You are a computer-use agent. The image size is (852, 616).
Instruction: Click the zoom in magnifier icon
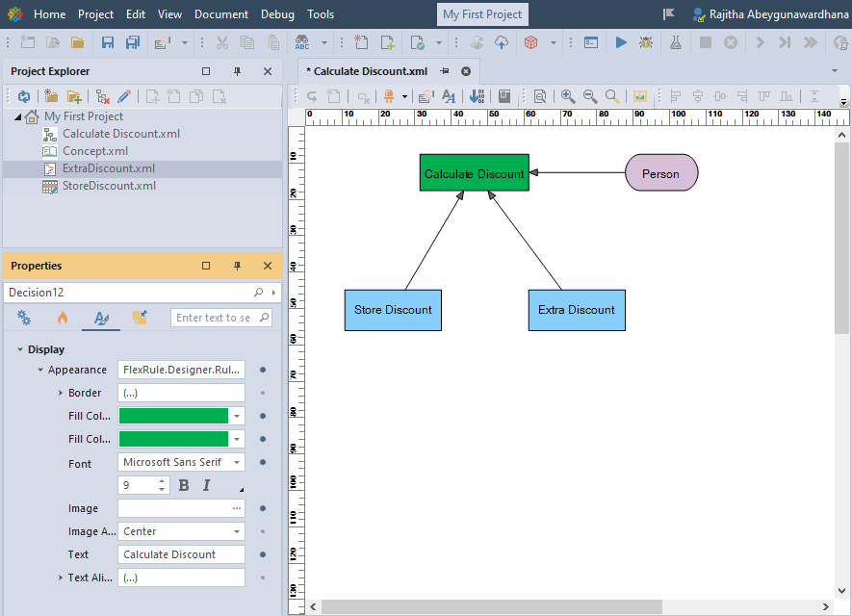(x=568, y=96)
